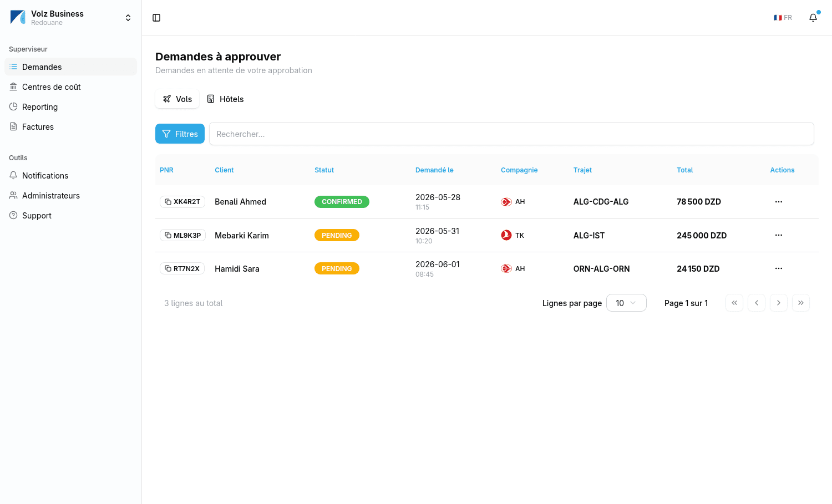Focus the Rechercher search field
Screen dimensions: 832x504
511,134
